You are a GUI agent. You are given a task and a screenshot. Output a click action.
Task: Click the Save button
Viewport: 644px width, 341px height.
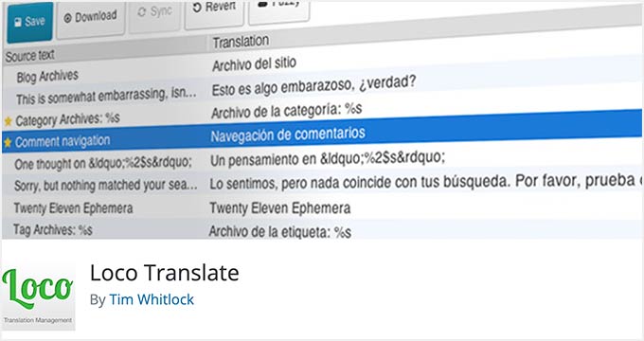(29, 22)
